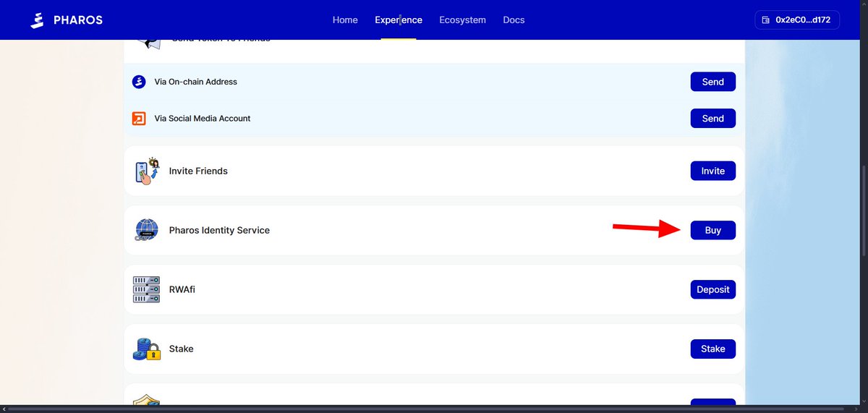Send via Social Media Account

click(712, 119)
